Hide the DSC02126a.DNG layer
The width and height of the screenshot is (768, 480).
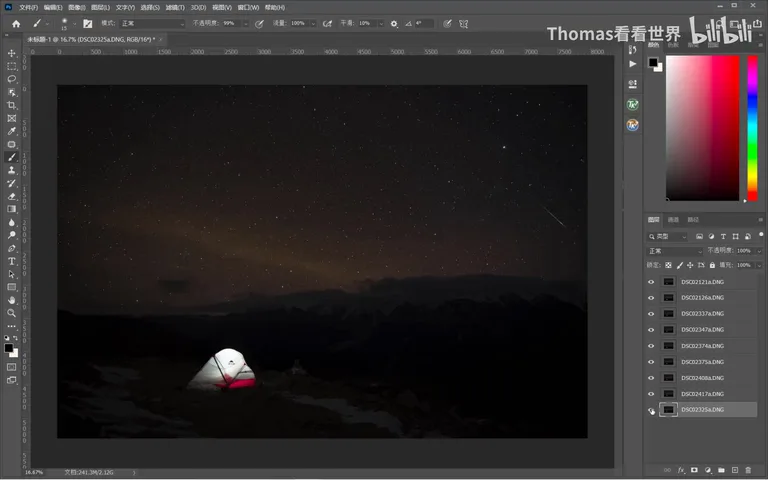(651, 298)
